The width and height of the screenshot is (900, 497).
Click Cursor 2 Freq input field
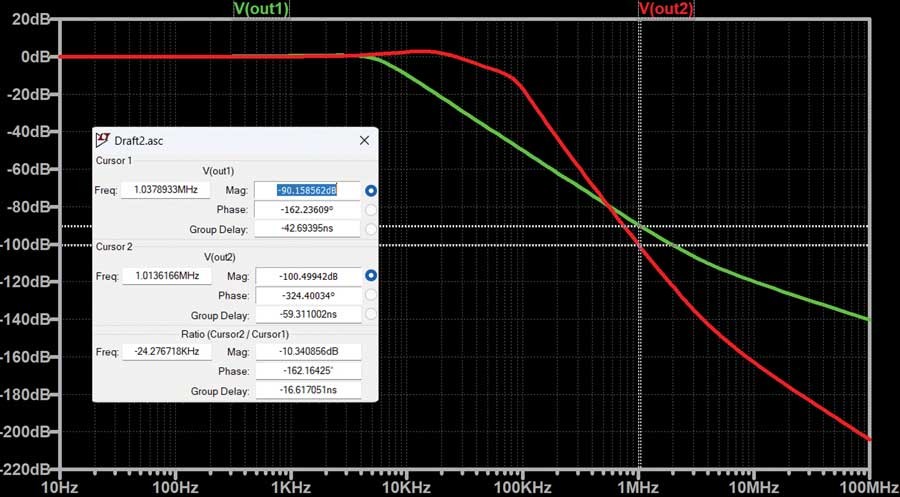tap(166, 275)
